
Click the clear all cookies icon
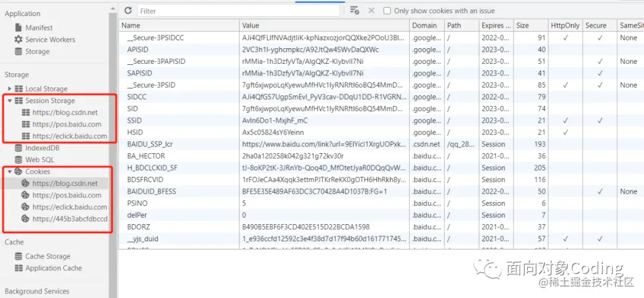(354, 11)
